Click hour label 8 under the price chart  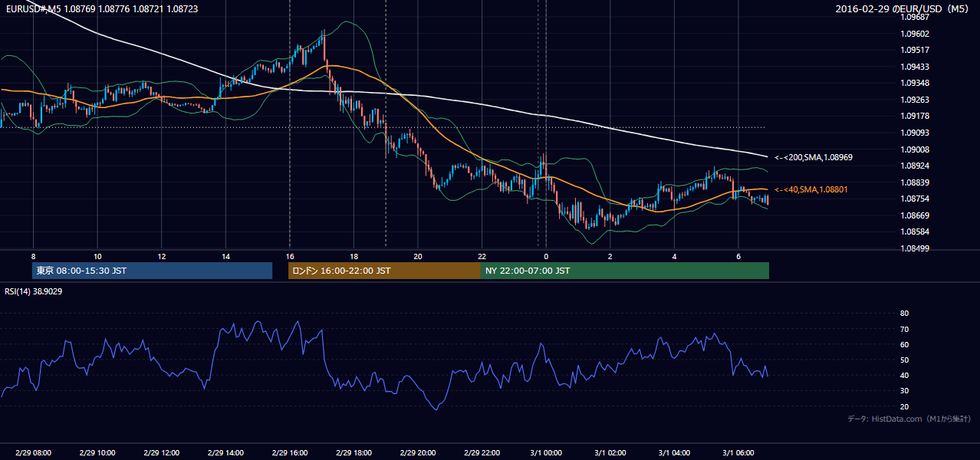coord(33,256)
